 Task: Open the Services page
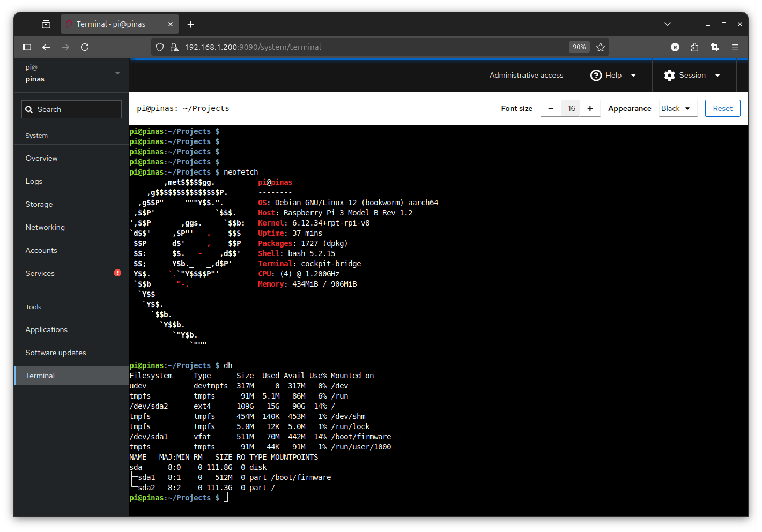click(x=71, y=274)
